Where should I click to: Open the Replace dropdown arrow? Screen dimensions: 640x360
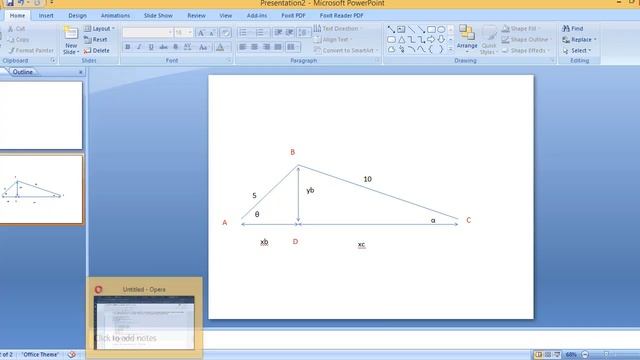tap(595, 40)
